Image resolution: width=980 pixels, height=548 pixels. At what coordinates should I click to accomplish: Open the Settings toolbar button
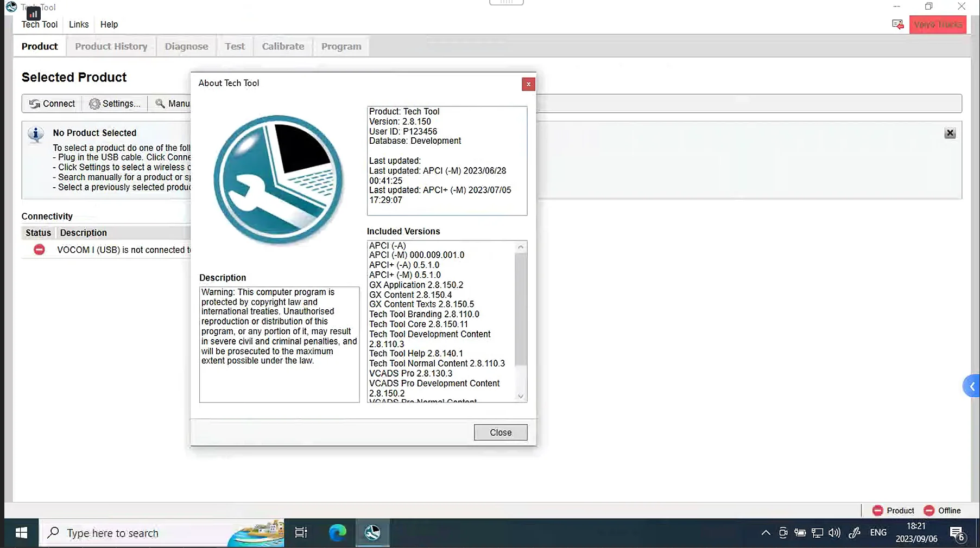[x=115, y=104]
